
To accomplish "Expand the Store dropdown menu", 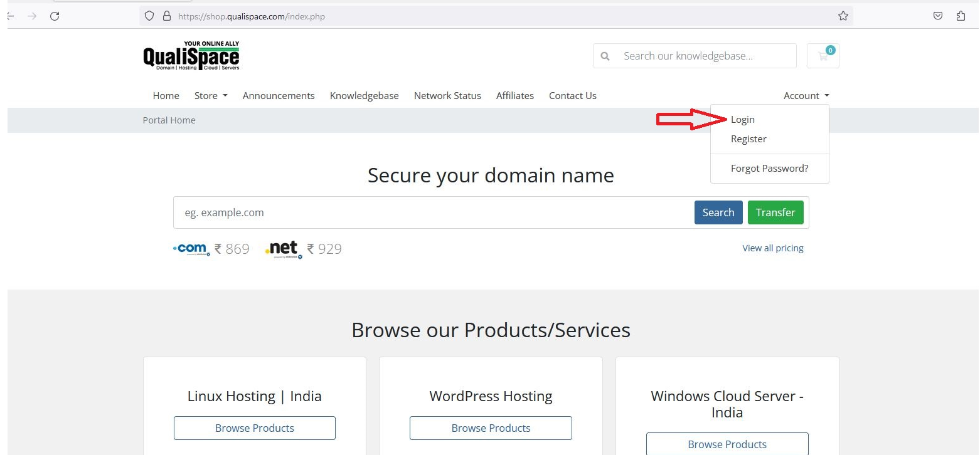I will (x=210, y=95).
